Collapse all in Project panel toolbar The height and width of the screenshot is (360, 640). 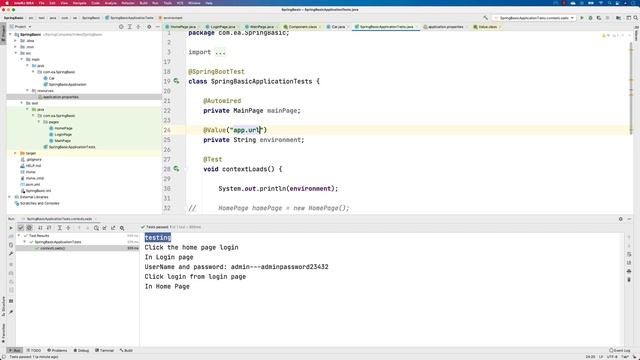pyautogui.click(x=138, y=27)
